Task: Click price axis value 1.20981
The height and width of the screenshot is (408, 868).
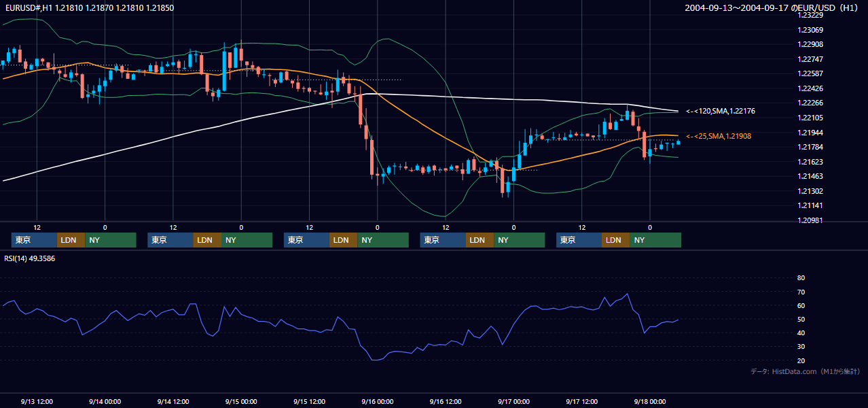Action: pyautogui.click(x=810, y=220)
